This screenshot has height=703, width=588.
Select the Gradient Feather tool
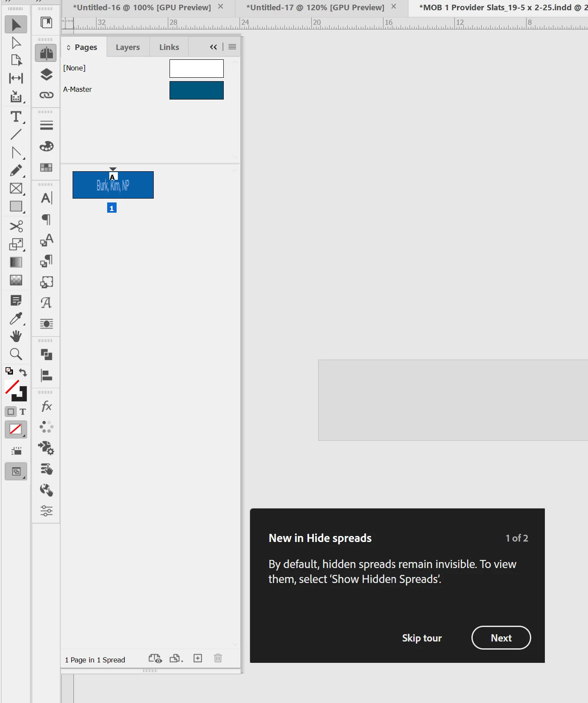[16, 280]
